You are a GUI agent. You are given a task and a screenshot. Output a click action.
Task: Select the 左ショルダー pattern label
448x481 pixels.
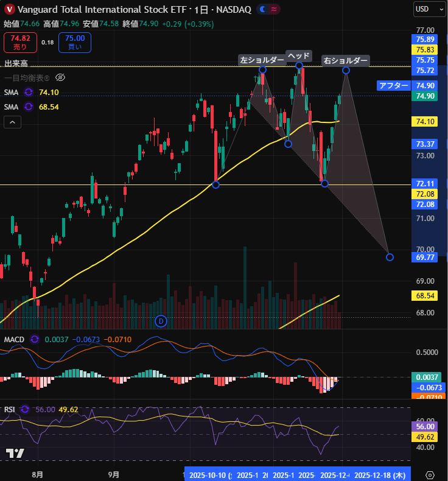pyautogui.click(x=262, y=60)
